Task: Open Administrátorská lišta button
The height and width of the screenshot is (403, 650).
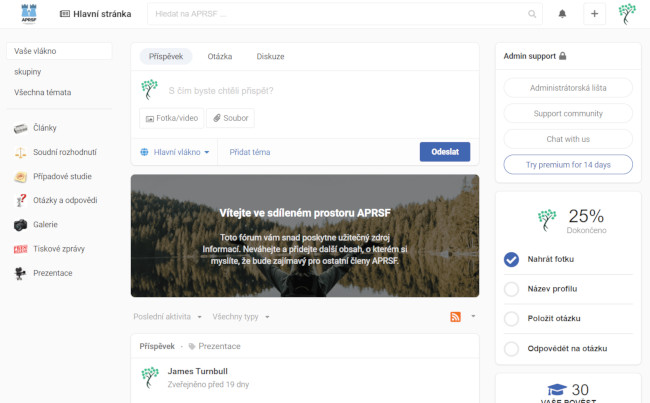Action: click(x=568, y=88)
